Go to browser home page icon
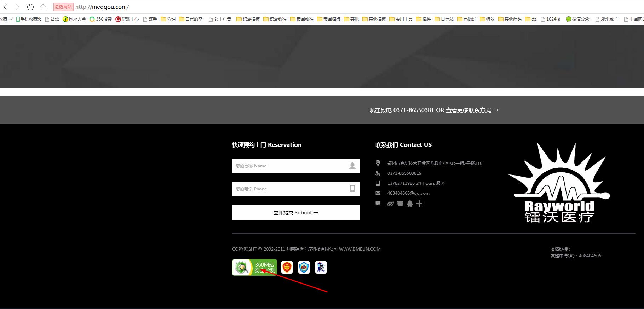The width and height of the screenshot is (644, 309). pyautogui.click(x=43, y=7)
